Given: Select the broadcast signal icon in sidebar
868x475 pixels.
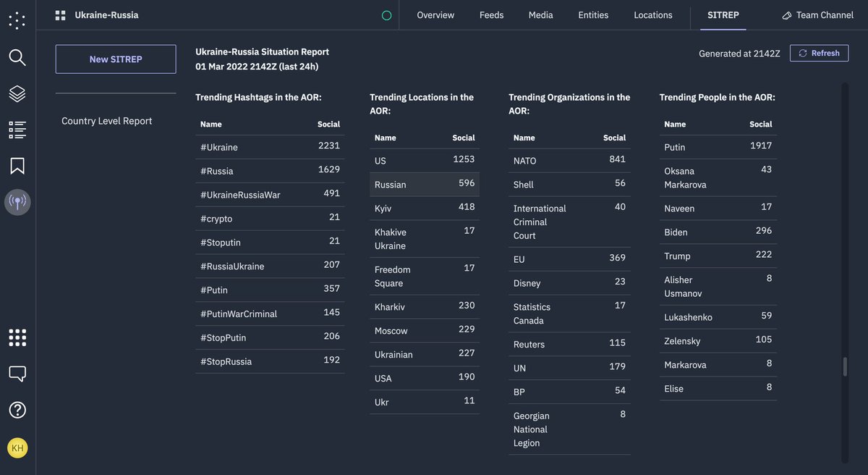Looking at the screenshot, I should 17,202.
